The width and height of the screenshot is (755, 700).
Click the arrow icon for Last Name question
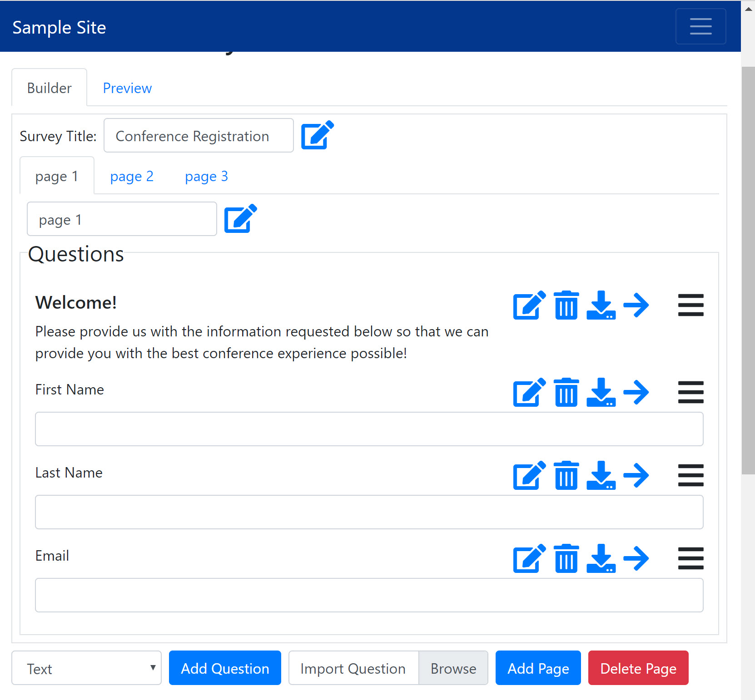(636, 475)
